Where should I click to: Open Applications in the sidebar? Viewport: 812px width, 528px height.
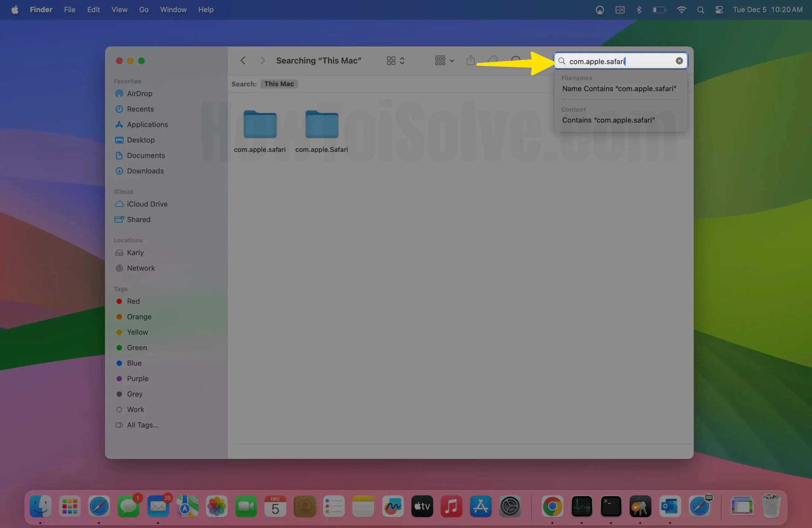click(141, 125)
